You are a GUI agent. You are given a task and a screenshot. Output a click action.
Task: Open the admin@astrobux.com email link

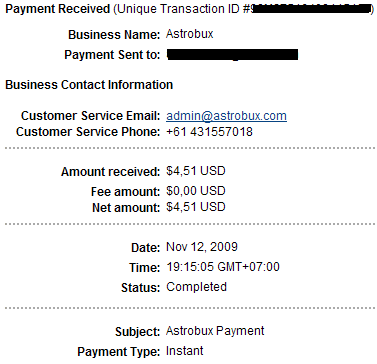[226, 116]
